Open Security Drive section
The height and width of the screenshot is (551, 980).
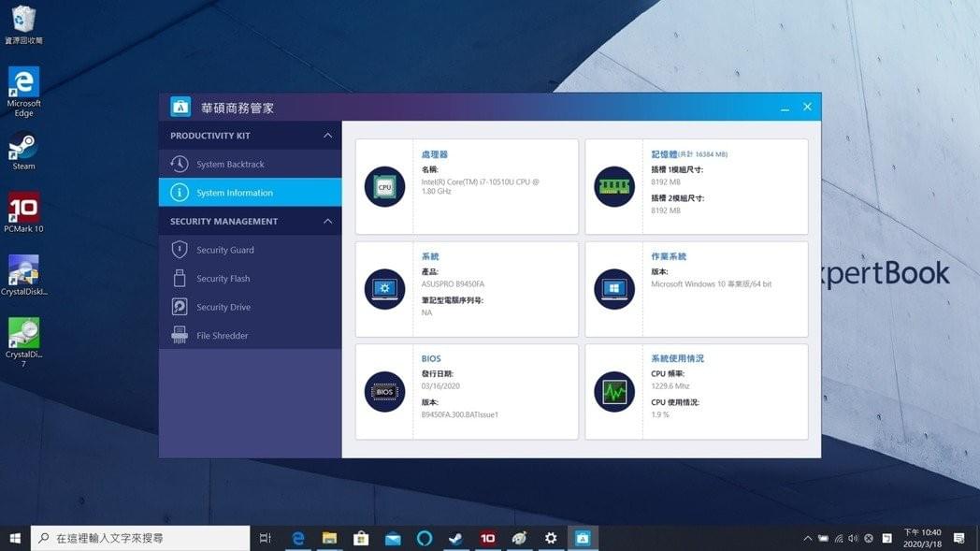click(250, 307)
